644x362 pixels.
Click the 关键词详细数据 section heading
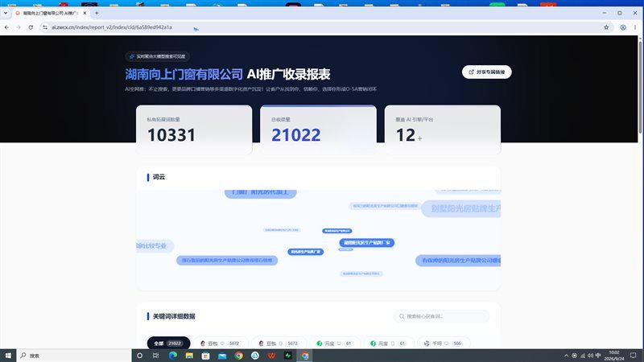(x=174, y=316)
